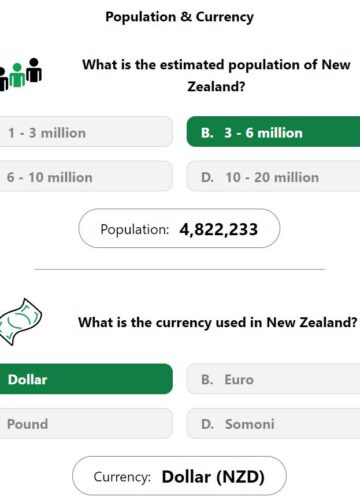Click the 4,822,233 population value

tap(219, 229)
